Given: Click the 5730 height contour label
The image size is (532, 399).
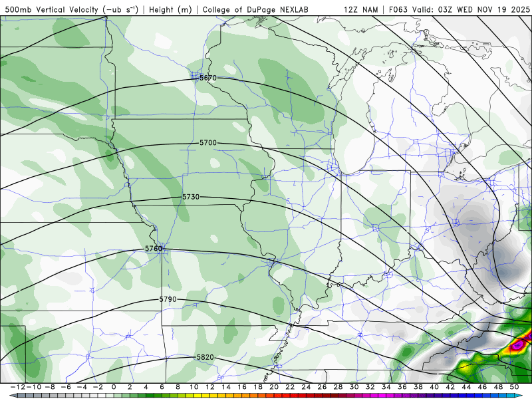Looking at the screenshot, I should (x=191, y=197).
